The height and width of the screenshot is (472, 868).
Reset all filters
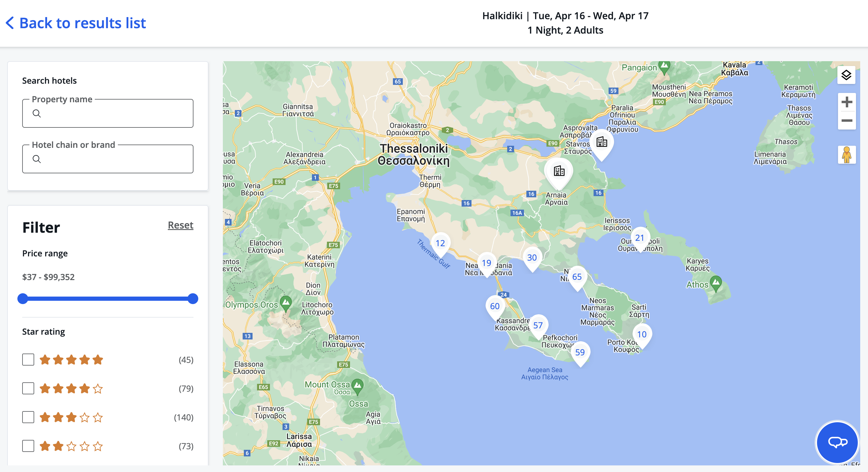pyautogui.click(x=181, y=225)
